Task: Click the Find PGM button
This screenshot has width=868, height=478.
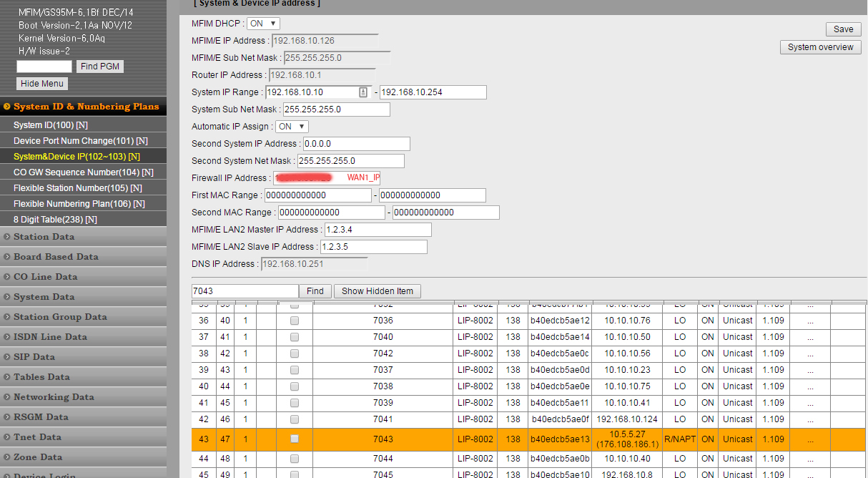Action: point(99,67)
